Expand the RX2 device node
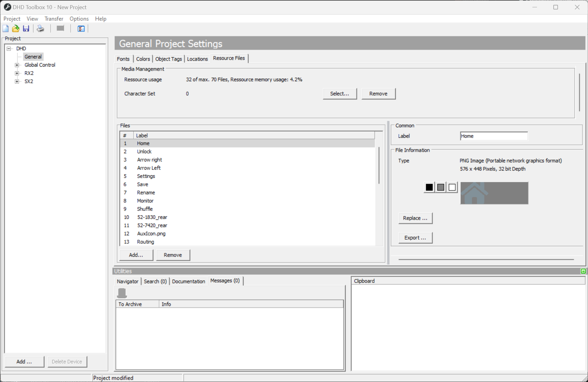Screen dimensions: 588x382 [17, 73]
